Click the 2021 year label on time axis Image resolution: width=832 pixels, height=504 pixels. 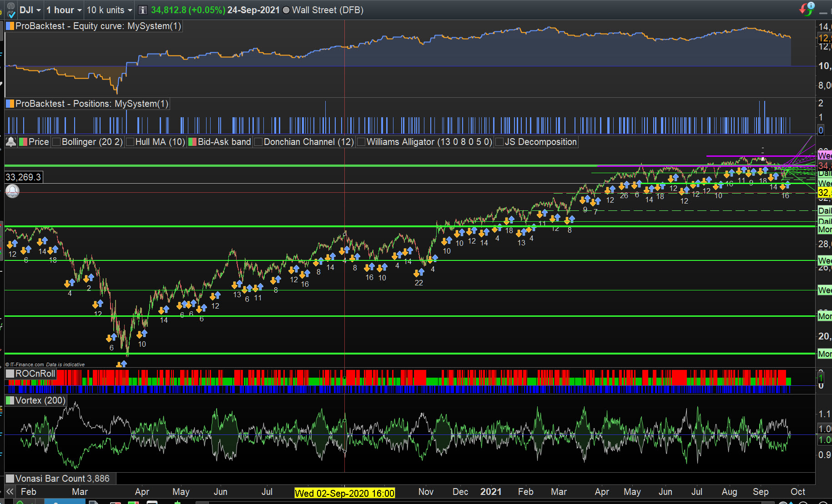click(491, 492)
